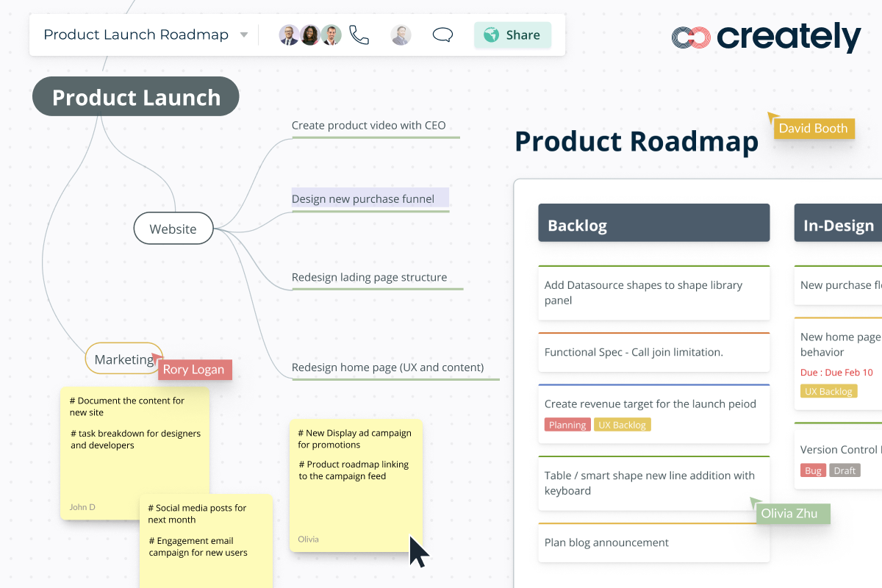
Task: Click the Creately logo
Action: [766, 37]
